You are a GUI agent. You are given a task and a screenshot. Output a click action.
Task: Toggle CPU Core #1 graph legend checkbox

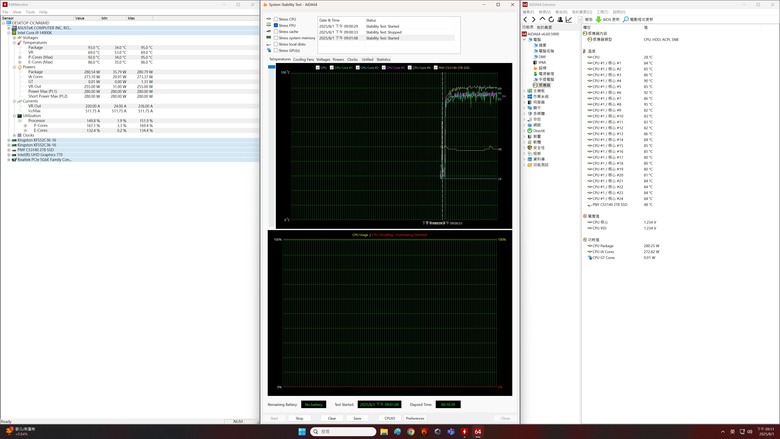331,68
